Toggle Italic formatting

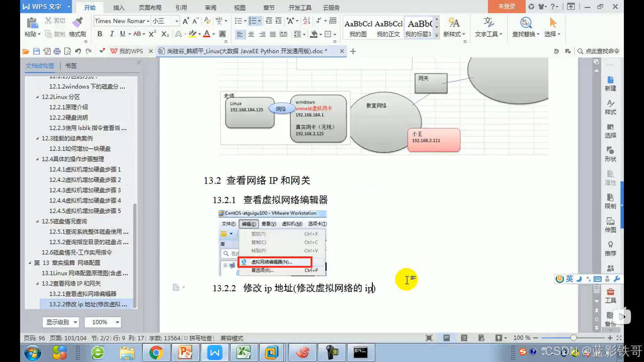tap(112, 34)
